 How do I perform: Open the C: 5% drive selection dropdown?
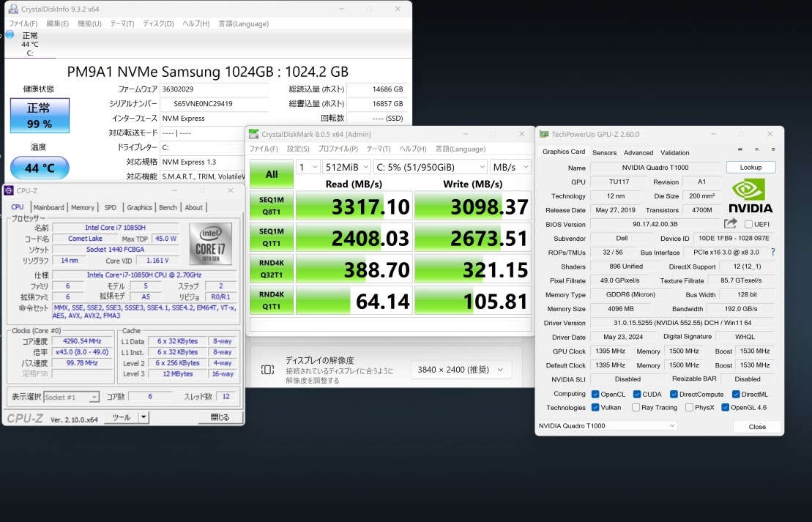click(x=431, y=167)
